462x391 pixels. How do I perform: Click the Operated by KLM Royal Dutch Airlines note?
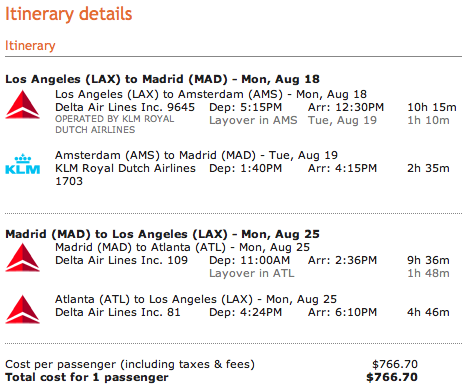click(x=115, y=124)
